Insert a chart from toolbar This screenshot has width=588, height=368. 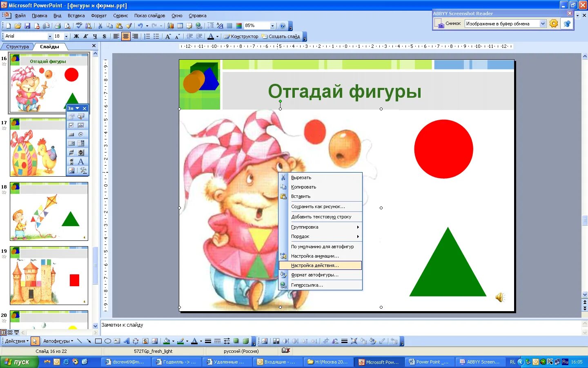(x=171, y=26)
